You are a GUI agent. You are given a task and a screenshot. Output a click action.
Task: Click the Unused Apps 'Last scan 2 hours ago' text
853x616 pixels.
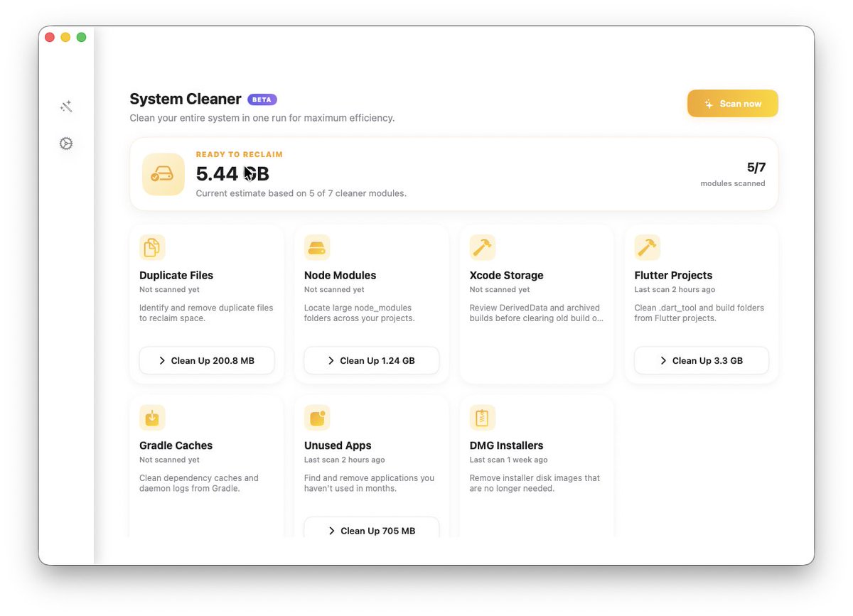pos(345,460)
